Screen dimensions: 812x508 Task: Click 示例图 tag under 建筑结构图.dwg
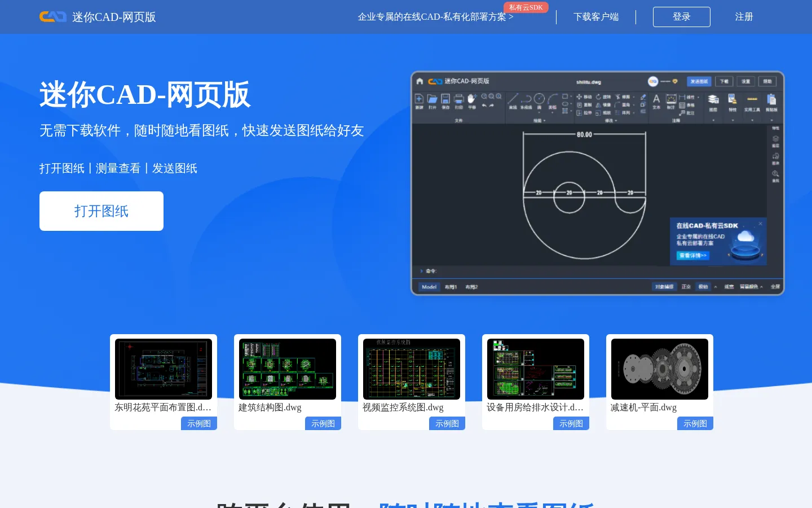click(x=323, y=423)
